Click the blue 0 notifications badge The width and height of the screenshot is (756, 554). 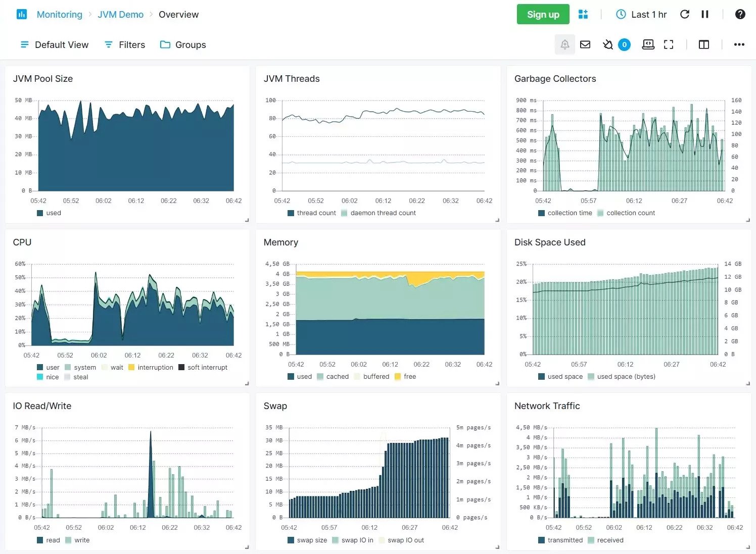tap(624, 44)
